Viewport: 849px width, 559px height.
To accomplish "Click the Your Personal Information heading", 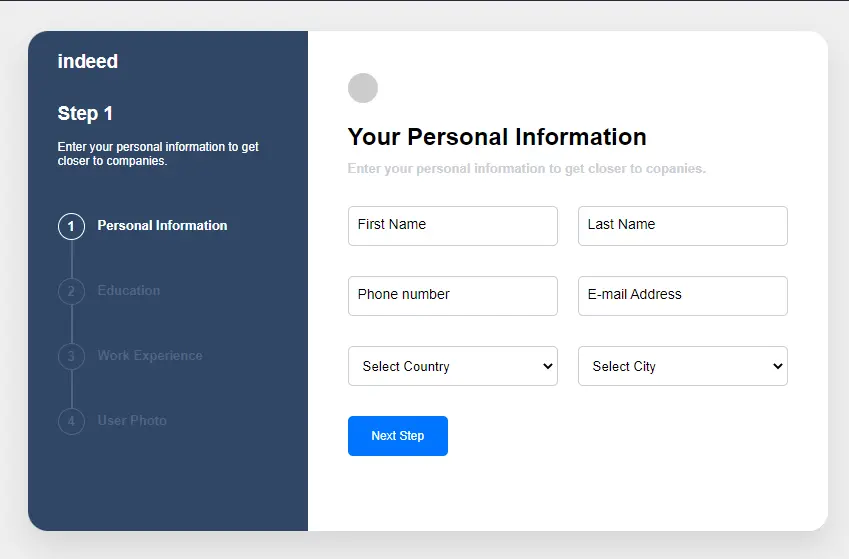I will click(497, 137).
